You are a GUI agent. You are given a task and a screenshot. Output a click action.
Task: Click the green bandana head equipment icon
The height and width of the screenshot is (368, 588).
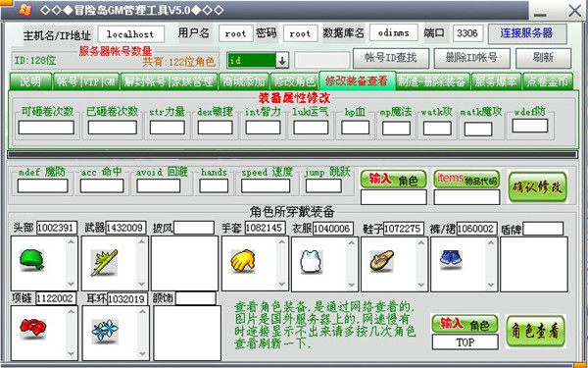point(32,260)
